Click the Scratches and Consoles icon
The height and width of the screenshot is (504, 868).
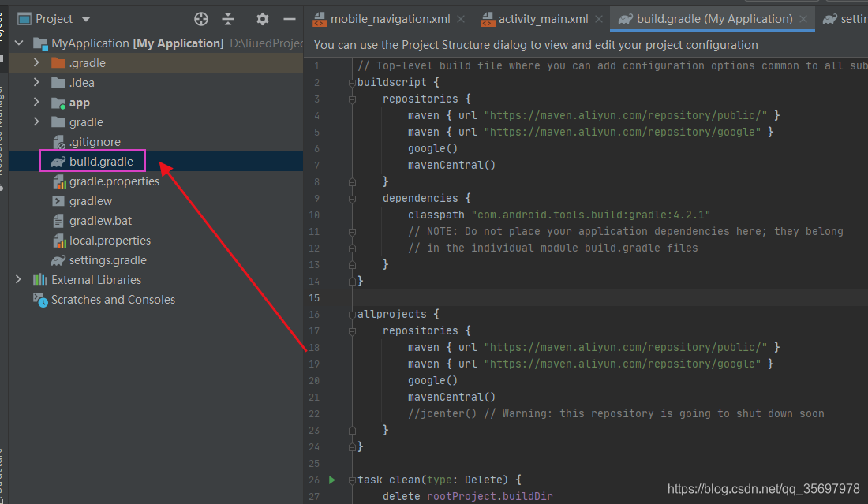click(40, 299)
